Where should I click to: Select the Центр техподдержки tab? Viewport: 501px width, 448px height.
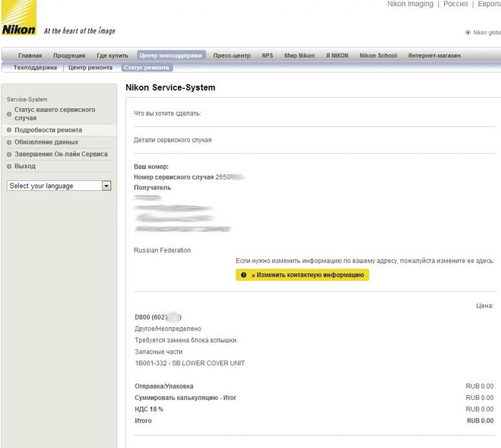(x=171, y=55)
